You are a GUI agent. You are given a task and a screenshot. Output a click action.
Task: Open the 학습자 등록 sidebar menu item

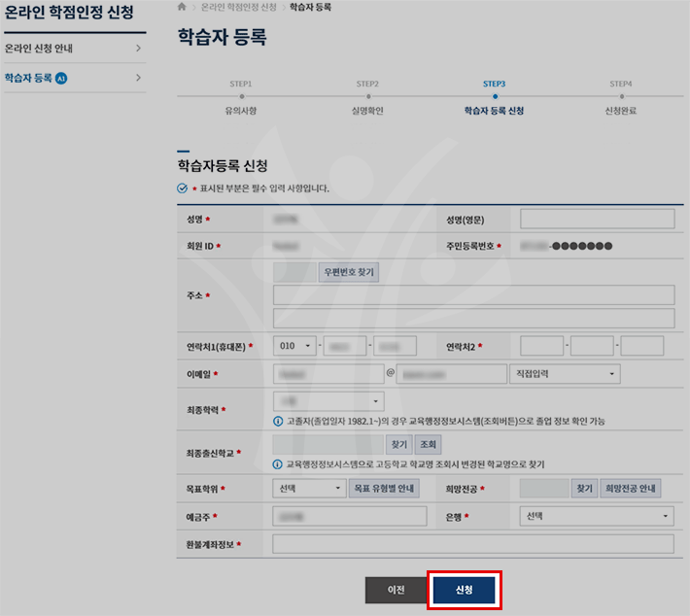[73, 78]
